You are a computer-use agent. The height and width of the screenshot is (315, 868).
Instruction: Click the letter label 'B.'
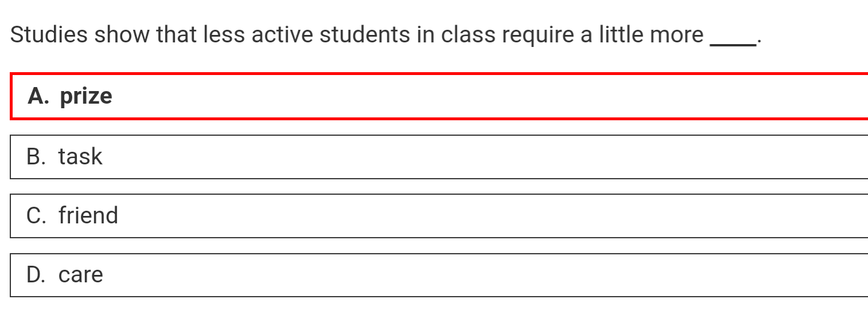(37, 157)
